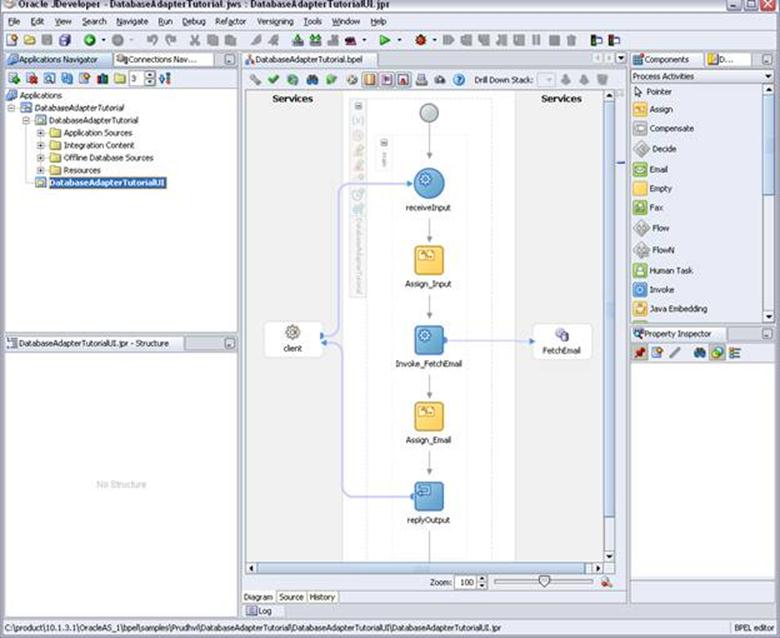Click the client partner link
780x638 pixels.
(x=292, y=339)
